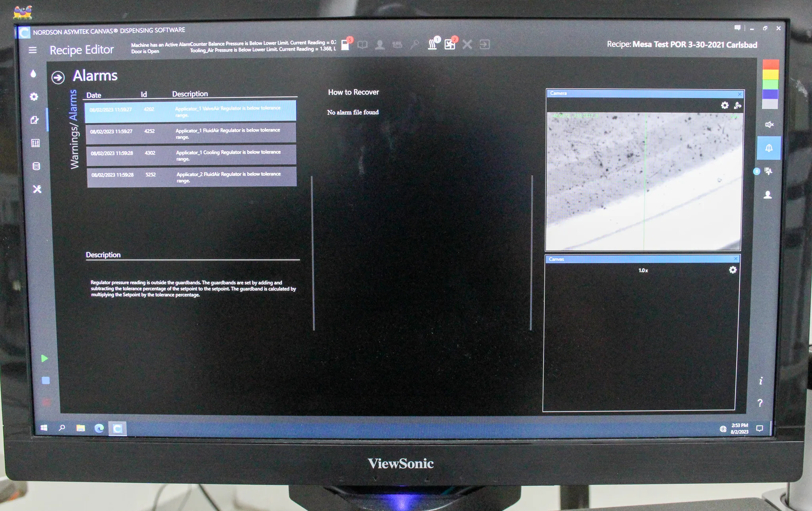Click the Camera panel jog tool icon

pos(737,105)
